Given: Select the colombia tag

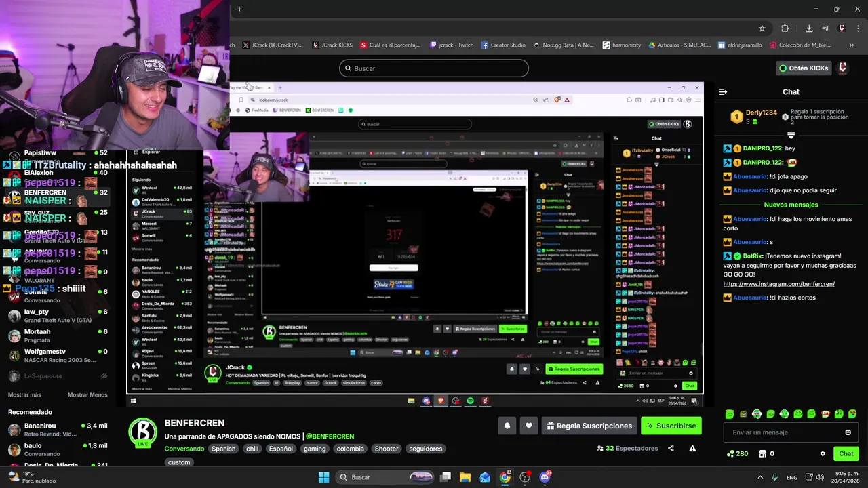Looking at the screenshot, I should click(x=351, y=449).
